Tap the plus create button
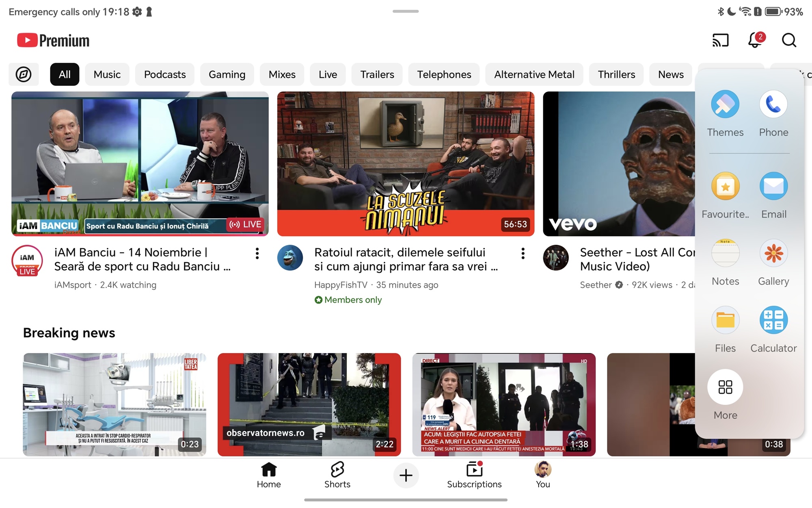 click(406, 475)
